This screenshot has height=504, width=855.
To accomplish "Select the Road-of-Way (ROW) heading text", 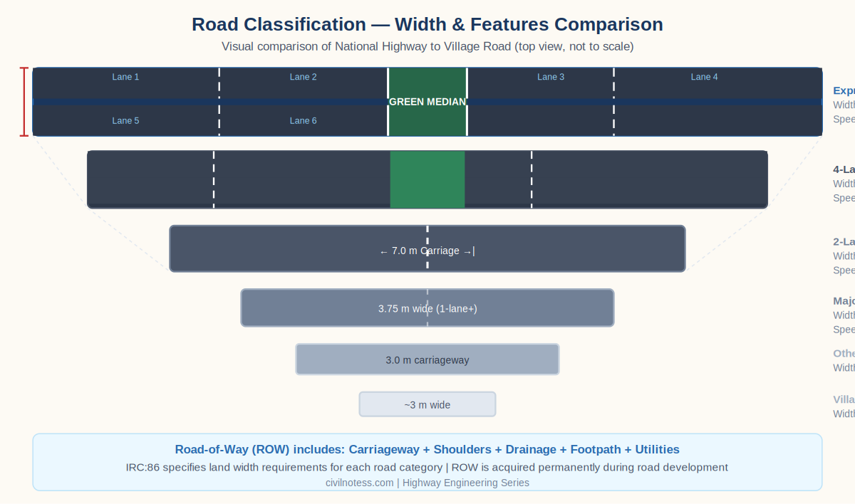I will coord(427,450).
